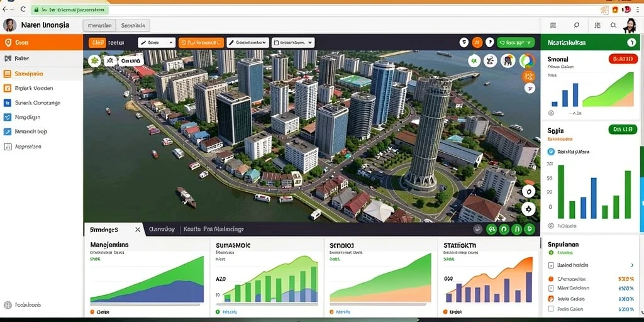Open the apps grid icon in header
644x322 pixels.
(x=553, y=25)
